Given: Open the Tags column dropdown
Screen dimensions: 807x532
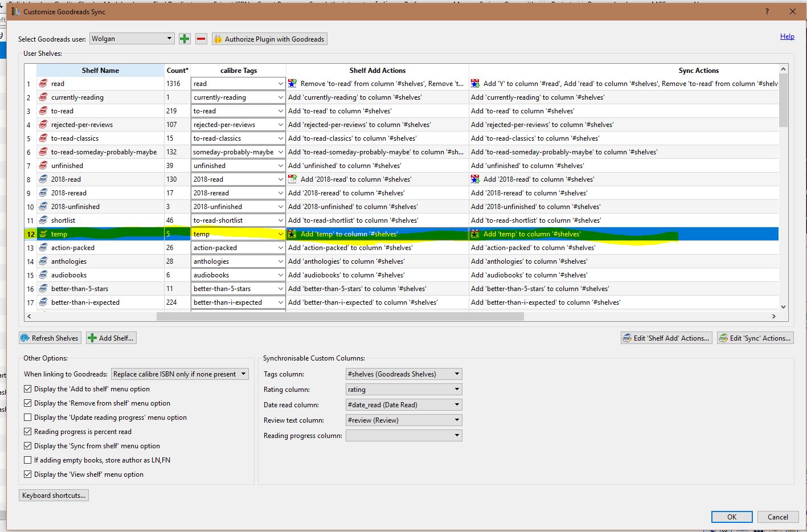Looking at the screenshot, I should point(404,374).
